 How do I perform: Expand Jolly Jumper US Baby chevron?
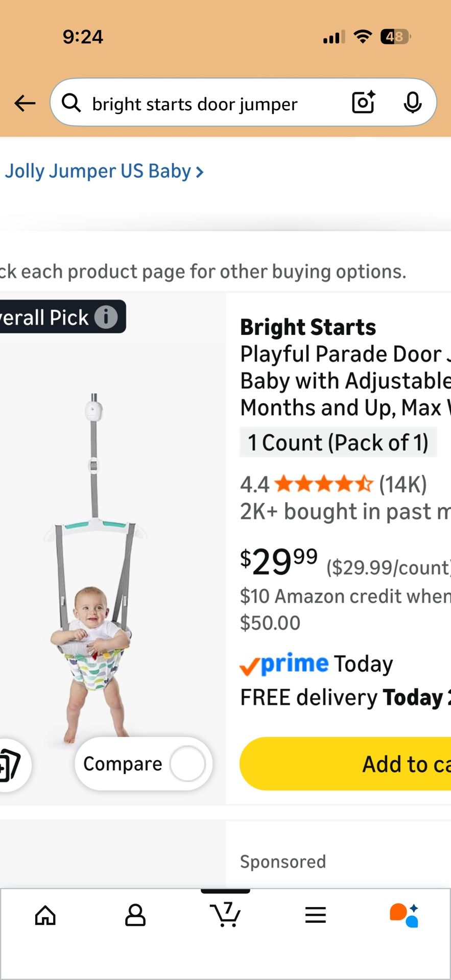point(200,172)
